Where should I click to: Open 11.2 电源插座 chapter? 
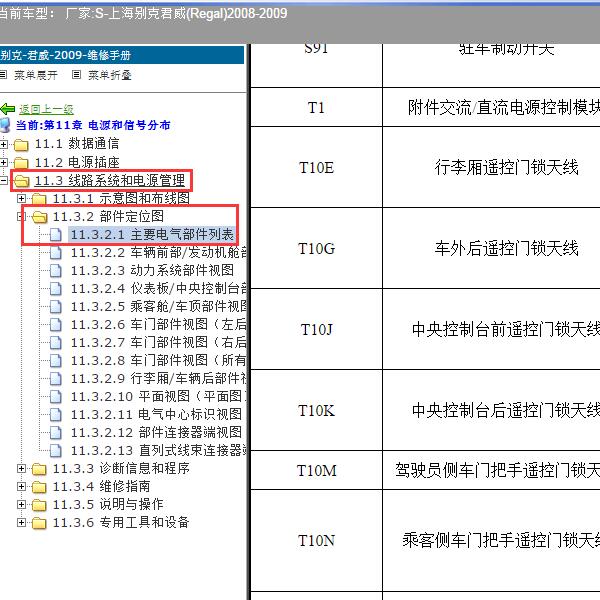pyautogui.click(x=77, y=162)
